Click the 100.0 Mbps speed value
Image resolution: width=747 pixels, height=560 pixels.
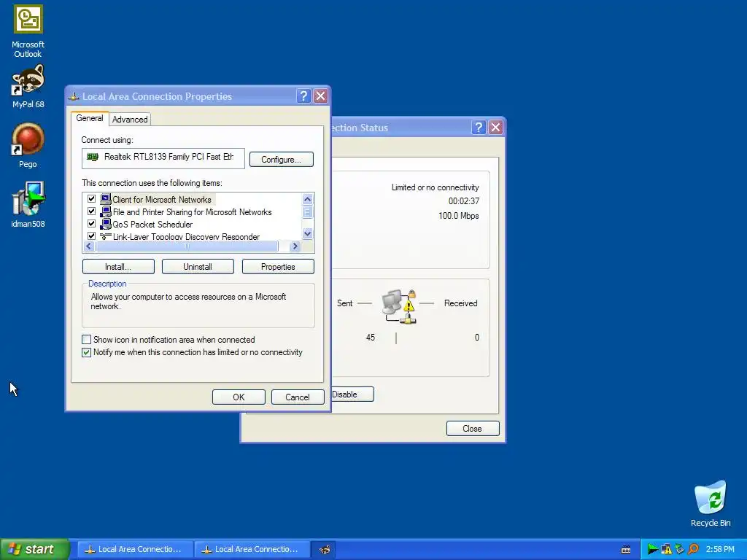click(x=458, y=216)
